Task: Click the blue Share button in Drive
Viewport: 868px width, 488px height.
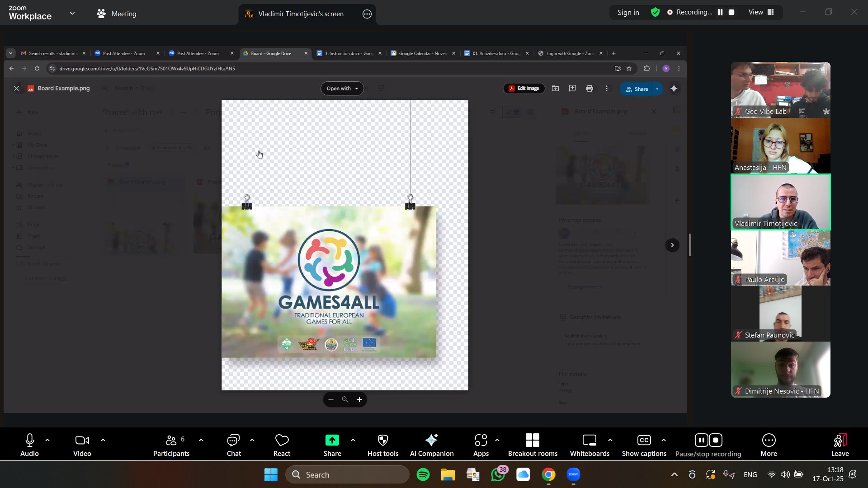Action: 637,89
